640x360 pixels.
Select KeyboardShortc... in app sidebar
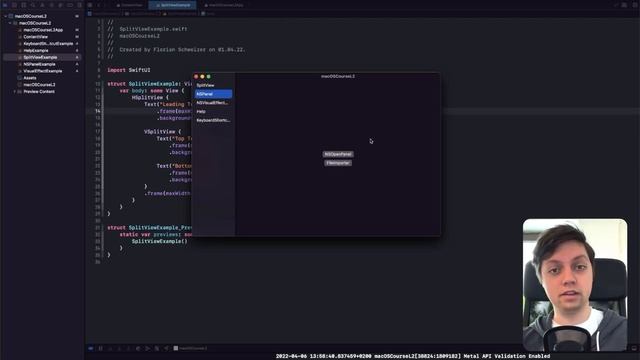coord(213,120)
